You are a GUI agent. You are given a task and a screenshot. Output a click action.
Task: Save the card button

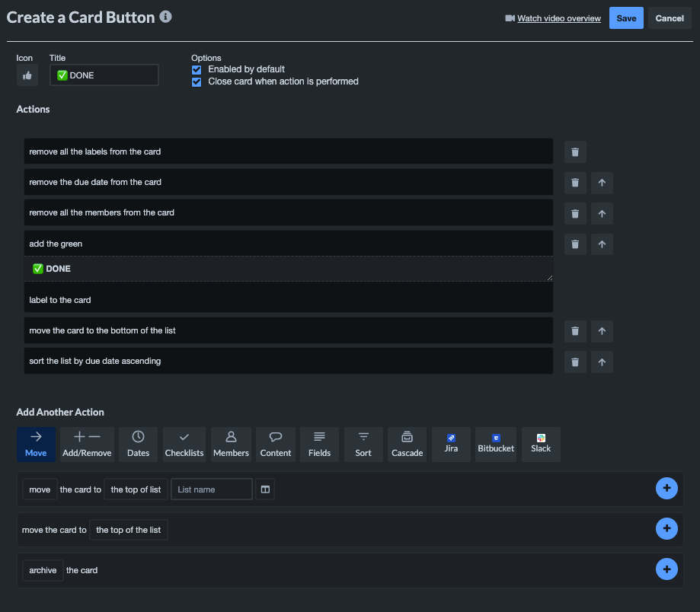(x=626, y=18)
